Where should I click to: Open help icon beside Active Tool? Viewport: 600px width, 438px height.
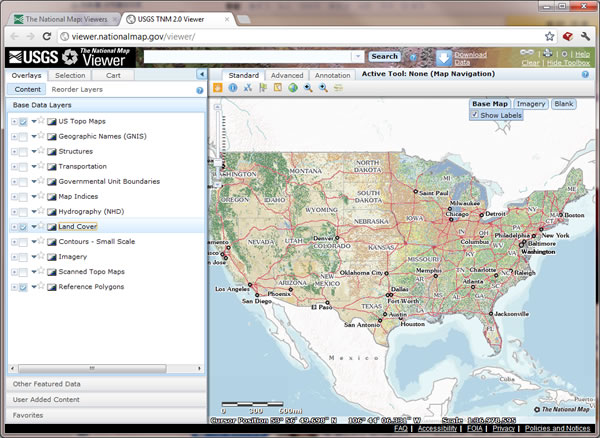585,74
